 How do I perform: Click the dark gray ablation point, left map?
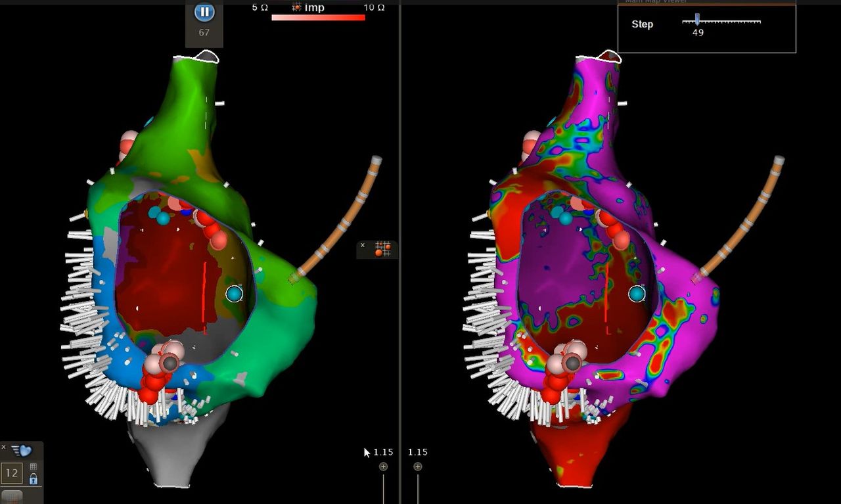[x=171, y=363]
